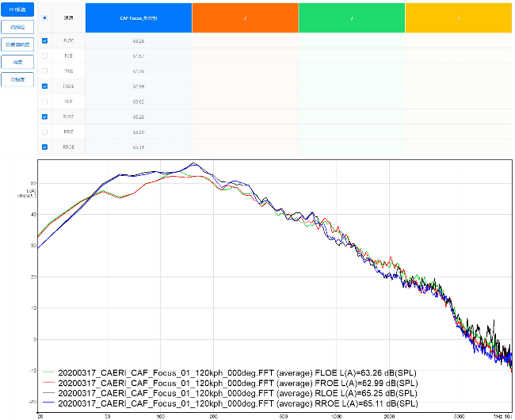Uncheck the FLOE measurement row
Screen dimensions: 515x420
point(44,40)
